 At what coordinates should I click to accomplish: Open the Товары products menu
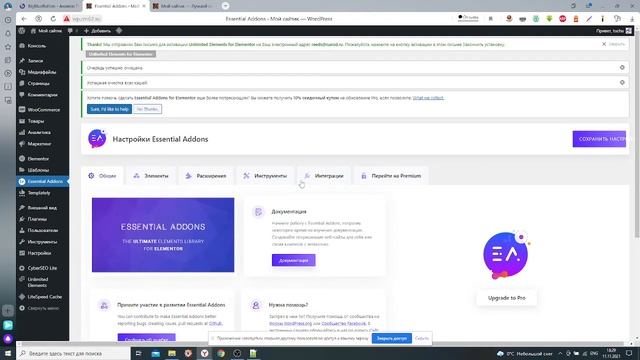(x=36, y=121)
